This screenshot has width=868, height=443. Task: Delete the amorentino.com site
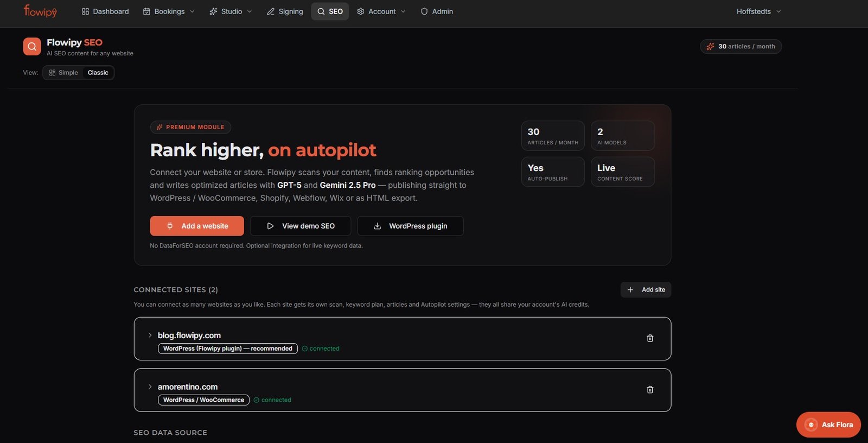[650, 390]
